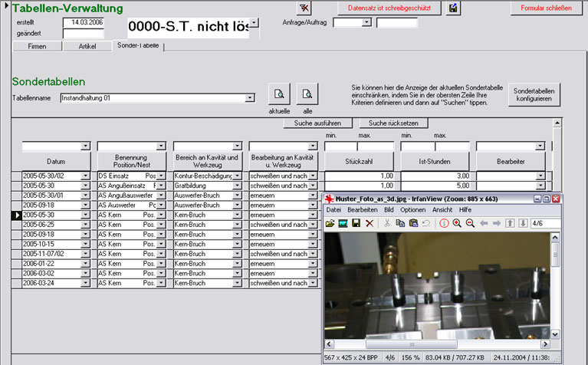Switch to the Artikel tab
This screenshot has width=588, height=365.
tap(87, 46)
